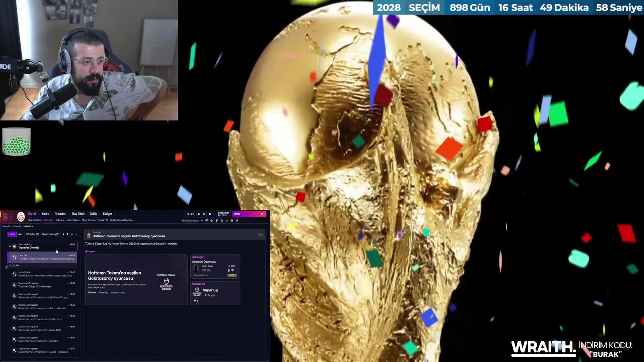The image size is (644, 362).
Task: Expand the Kadro menu chevron
Action: click(x=52, y=214)
